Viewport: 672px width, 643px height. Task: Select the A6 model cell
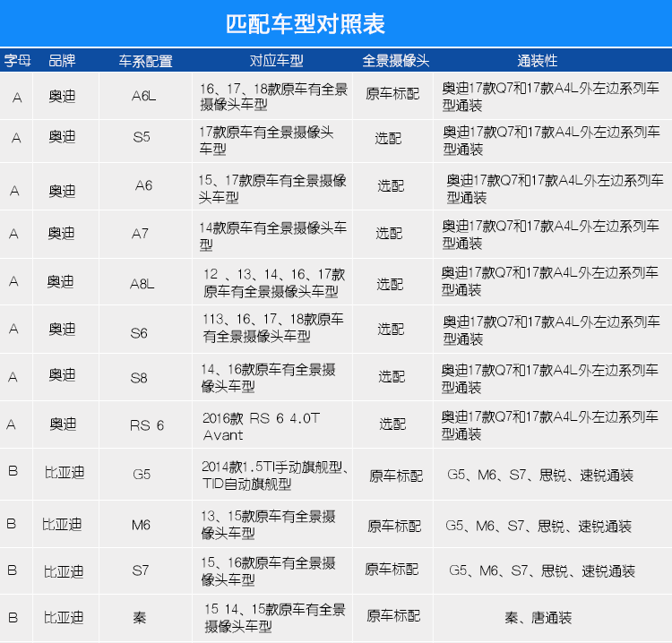pos(144,185)
